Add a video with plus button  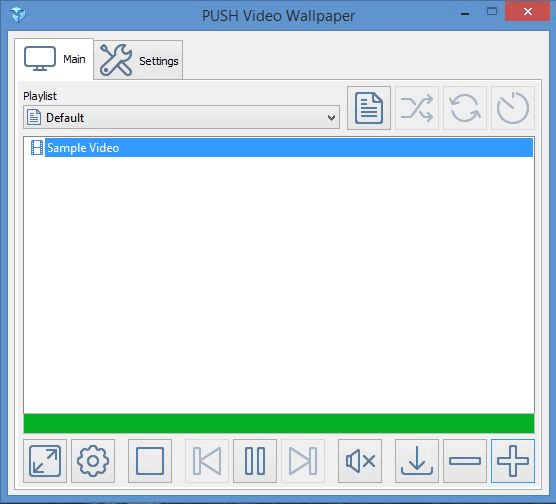513,461
